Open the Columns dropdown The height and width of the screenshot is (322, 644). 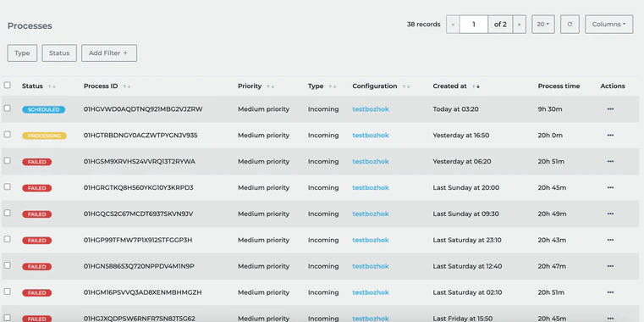click(608, 25)
